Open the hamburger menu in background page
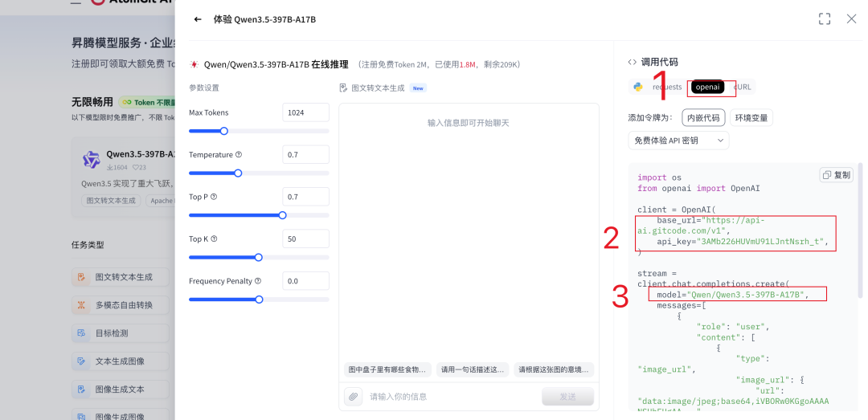The image size is (868, 420). coord(76,2)
